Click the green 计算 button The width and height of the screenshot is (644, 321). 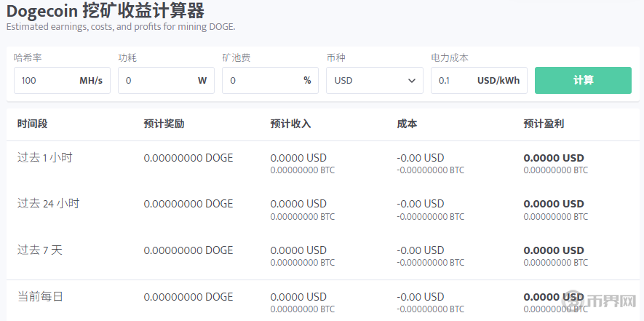pyautogui.click(x=583, y=80)
